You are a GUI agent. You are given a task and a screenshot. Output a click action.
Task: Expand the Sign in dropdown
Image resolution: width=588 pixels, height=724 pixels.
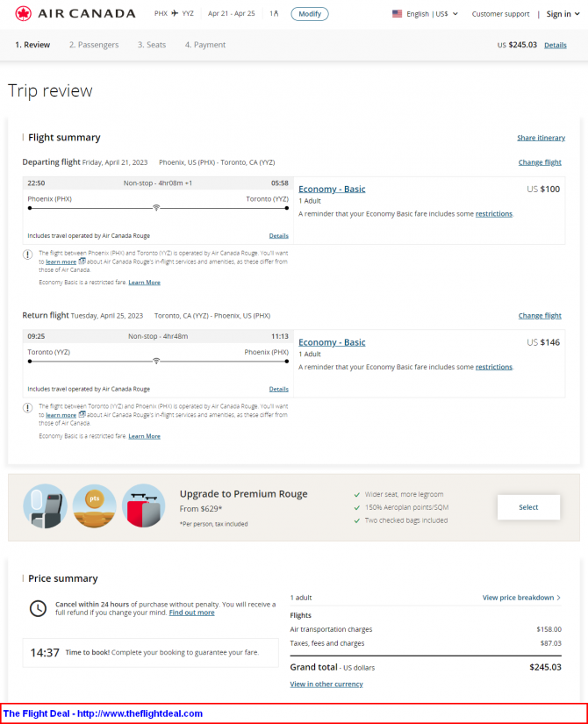tap(563, 14)
